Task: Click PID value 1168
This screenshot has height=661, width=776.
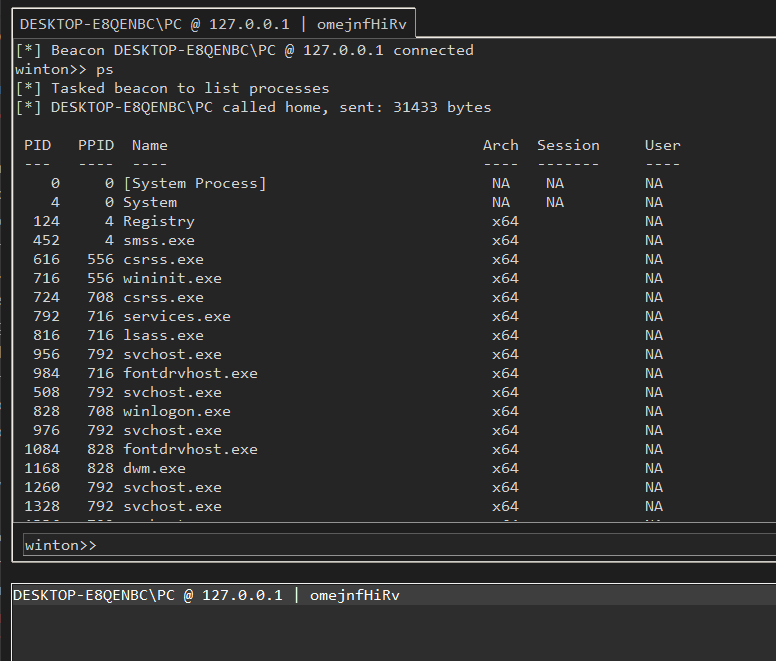Action: (42, 468)
